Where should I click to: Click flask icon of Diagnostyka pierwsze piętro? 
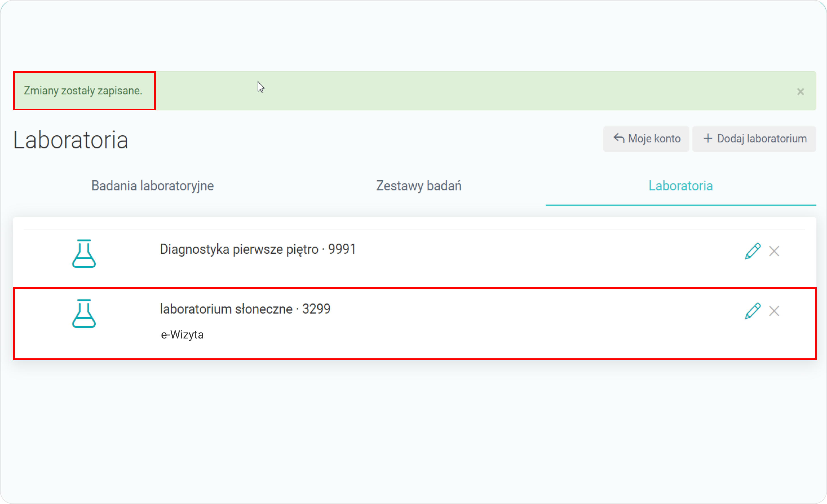pos(84,253)
